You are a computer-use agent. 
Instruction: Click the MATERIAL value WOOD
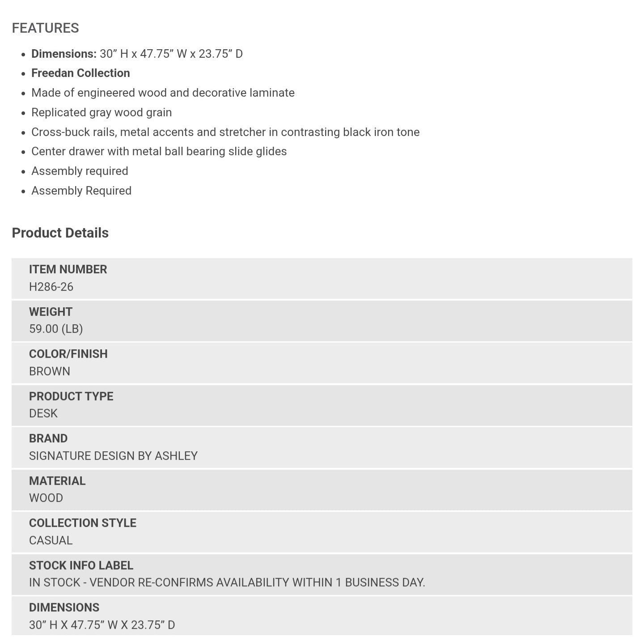click(46, 498)
